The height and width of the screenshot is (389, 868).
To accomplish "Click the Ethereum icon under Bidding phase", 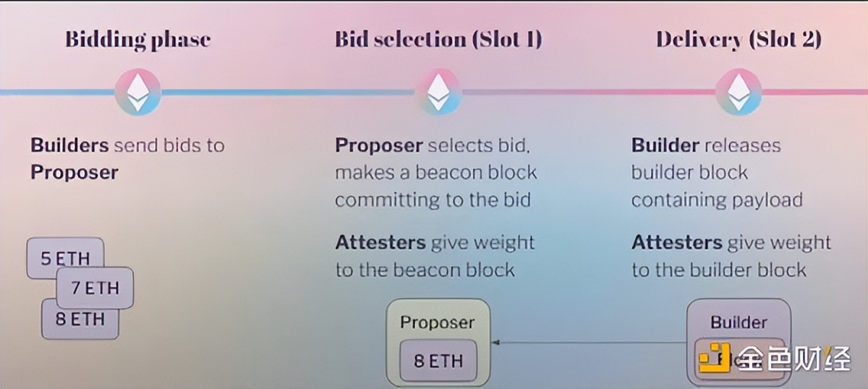I will pos(137,92).
